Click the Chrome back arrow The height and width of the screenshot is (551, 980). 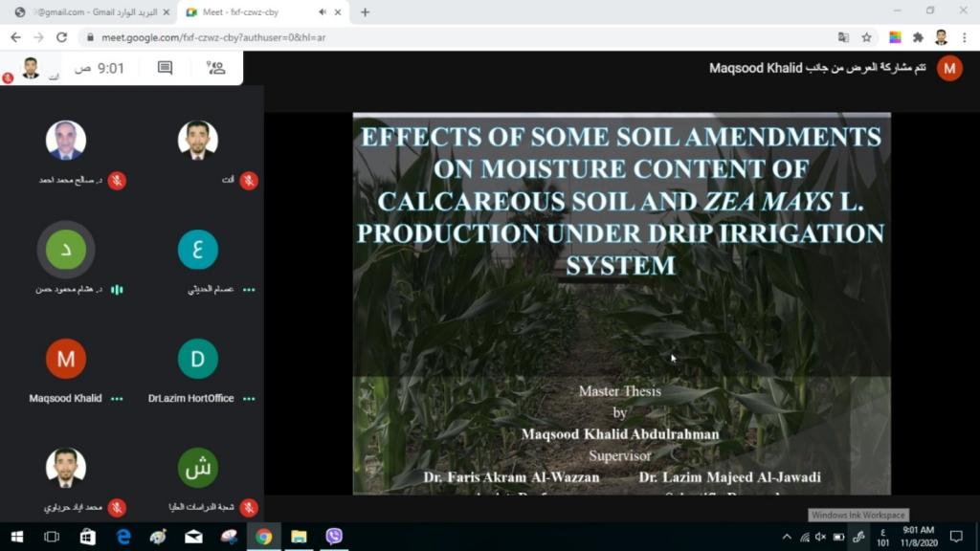click(x=15, y=37)
